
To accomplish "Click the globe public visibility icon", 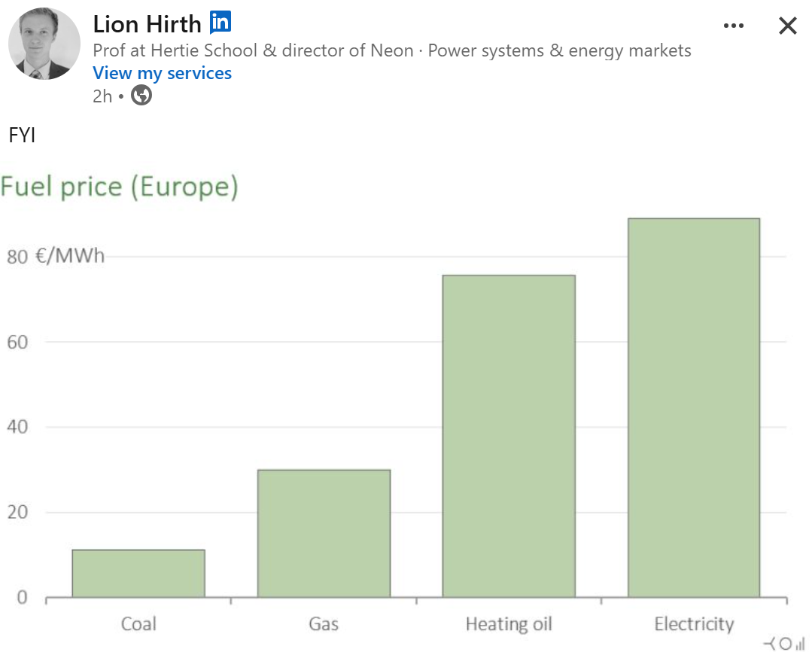I will (141, 96).
